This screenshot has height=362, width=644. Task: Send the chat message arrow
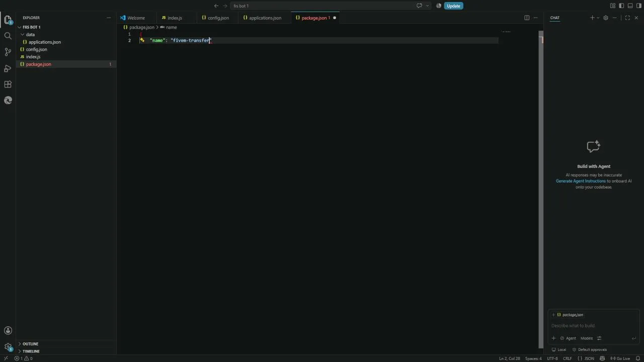pos(634,338)
